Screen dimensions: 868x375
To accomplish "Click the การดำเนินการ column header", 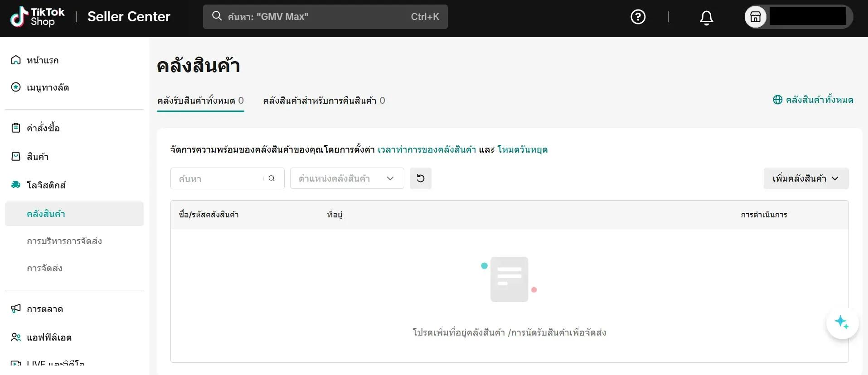I will [764, 215].
